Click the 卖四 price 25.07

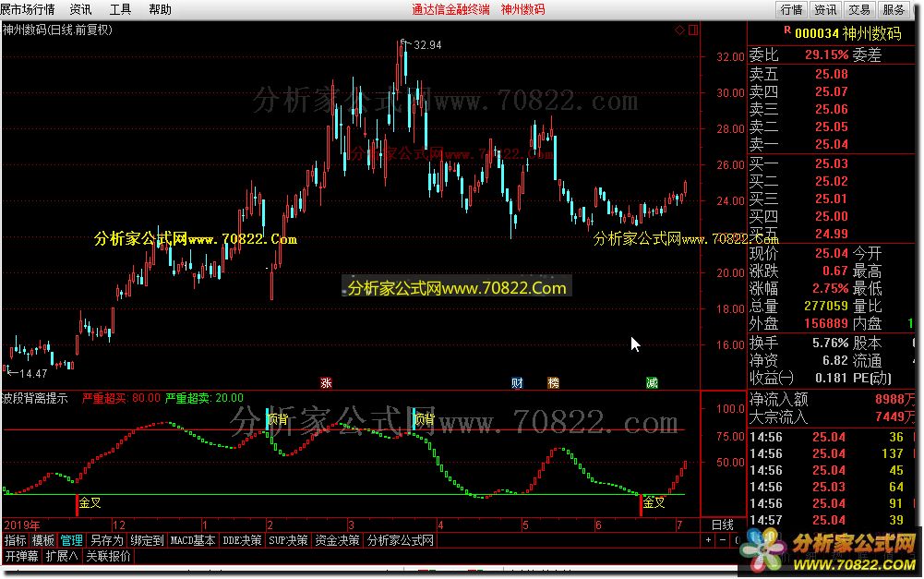coord(832,92)
